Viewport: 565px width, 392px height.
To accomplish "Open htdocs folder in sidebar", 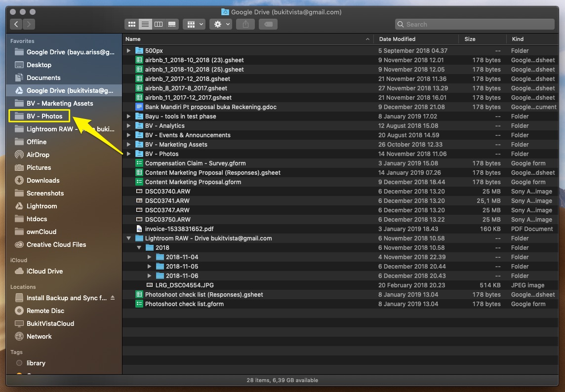I will pyautogui.click(x=64, y=219).
